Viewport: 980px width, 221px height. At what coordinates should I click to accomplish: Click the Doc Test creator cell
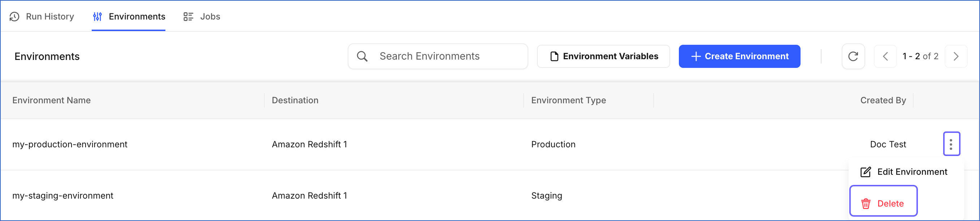point(888,144)
